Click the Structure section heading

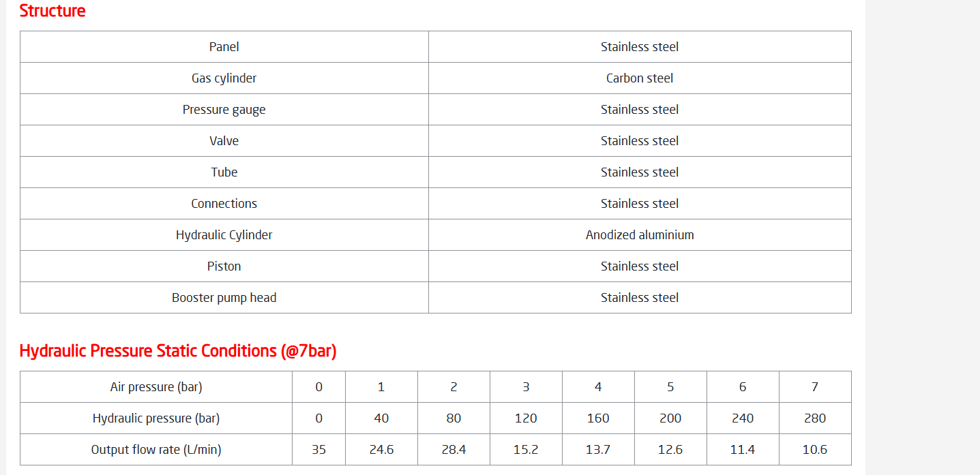tap(53, 11)
